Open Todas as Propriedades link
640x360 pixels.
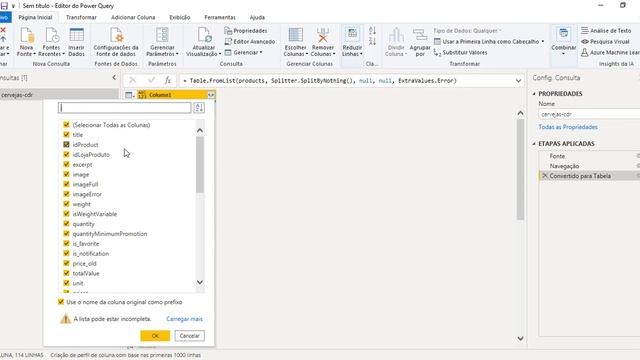tap(568, 127)
